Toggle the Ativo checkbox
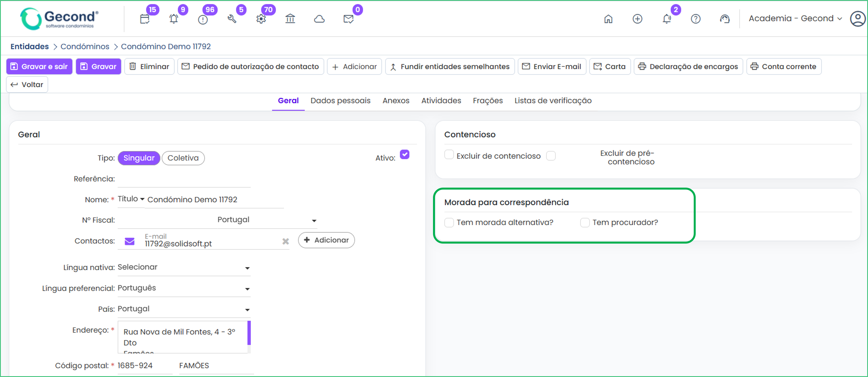The image size is (868, 377). tap(405, 155)
